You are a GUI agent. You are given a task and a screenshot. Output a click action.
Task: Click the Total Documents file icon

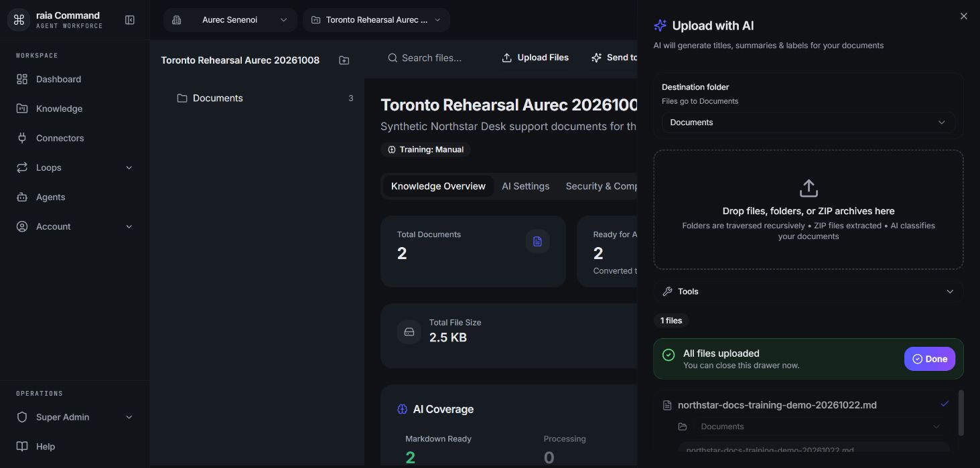pyautogui.click(x=537, y=241)
